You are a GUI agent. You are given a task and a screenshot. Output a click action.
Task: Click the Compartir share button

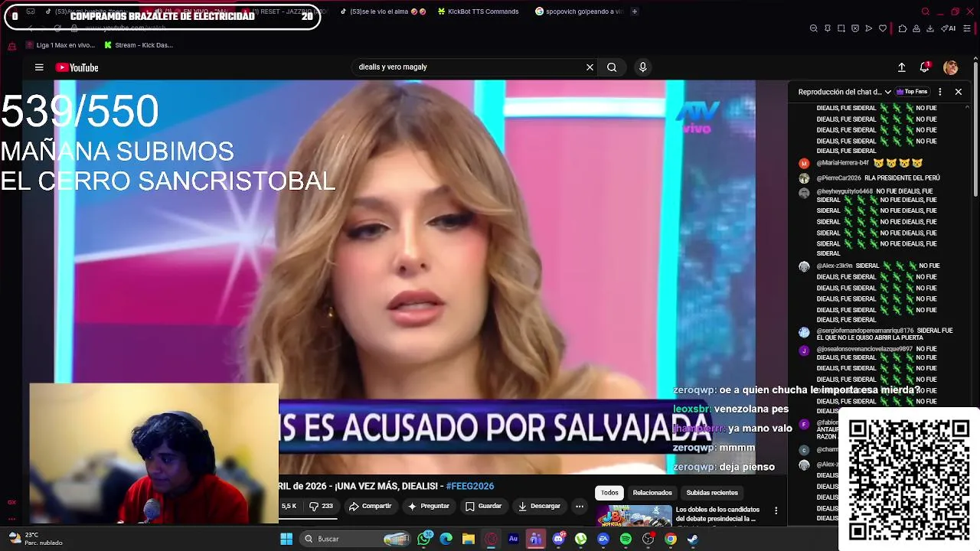(370, 506)
